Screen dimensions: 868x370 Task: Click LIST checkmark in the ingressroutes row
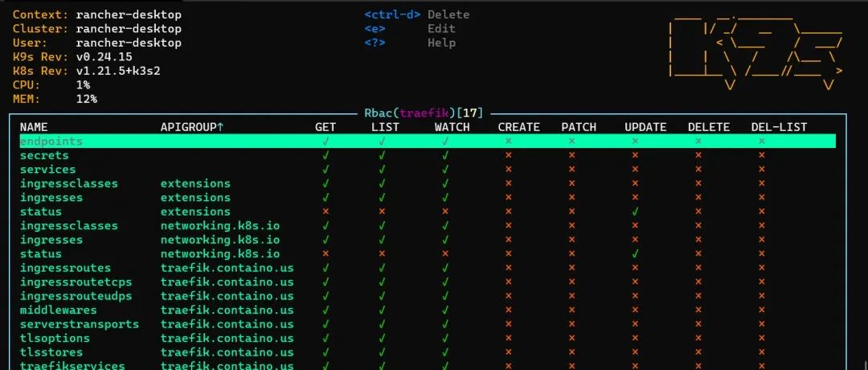point(382,268)
